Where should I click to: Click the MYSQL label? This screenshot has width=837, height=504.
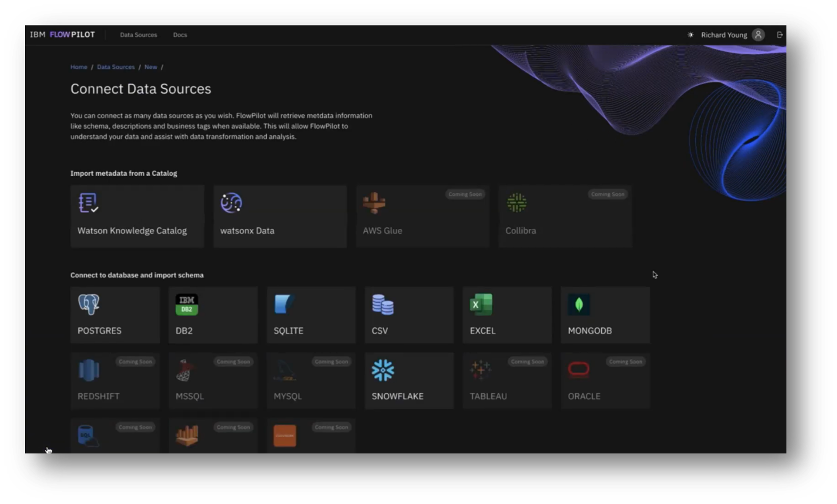point(288,396)
